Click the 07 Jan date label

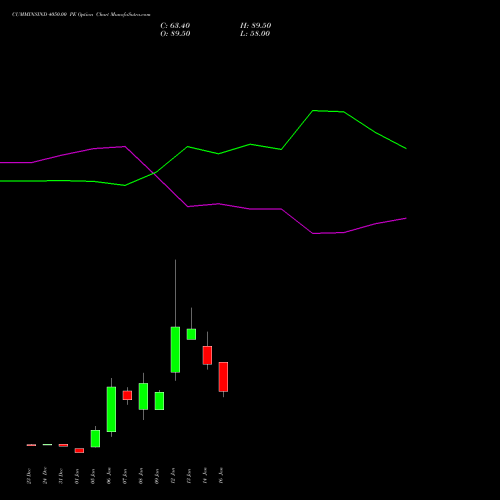click(x=125, y=476)
